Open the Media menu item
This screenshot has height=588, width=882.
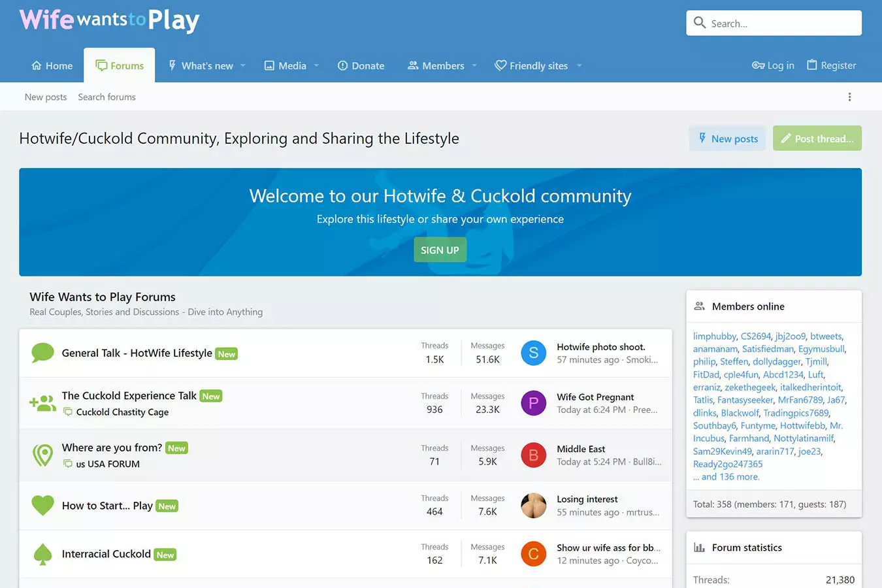[x=285, y=65]
